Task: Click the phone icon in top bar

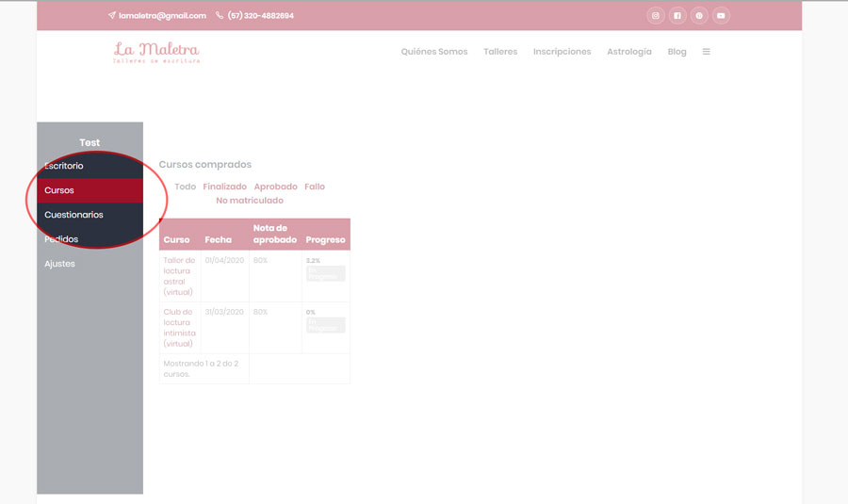Action: 220,15
